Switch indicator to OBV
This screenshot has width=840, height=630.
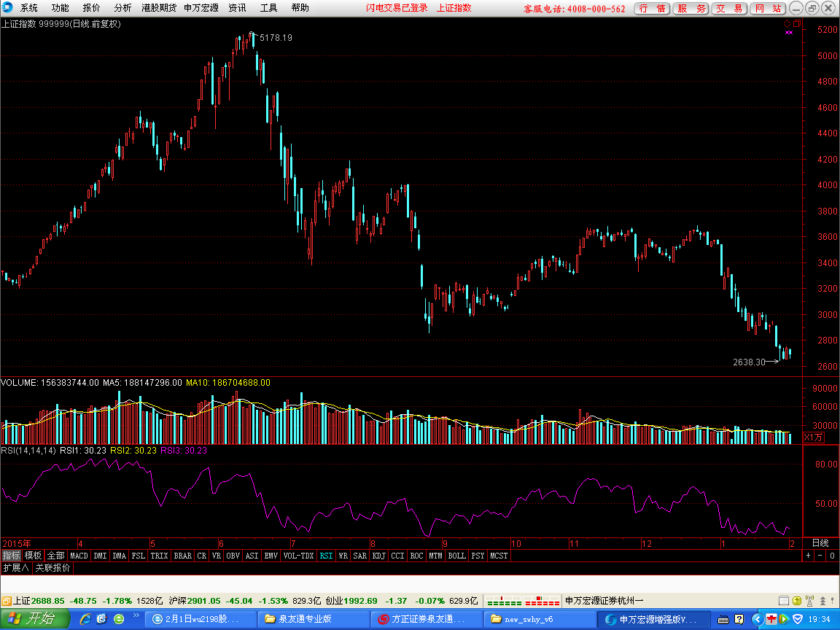click(233, 556)
